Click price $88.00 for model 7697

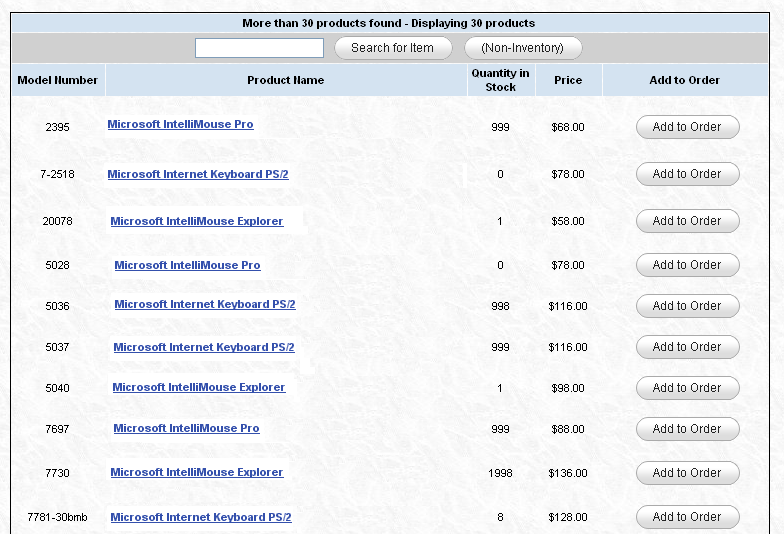(568, 429)
